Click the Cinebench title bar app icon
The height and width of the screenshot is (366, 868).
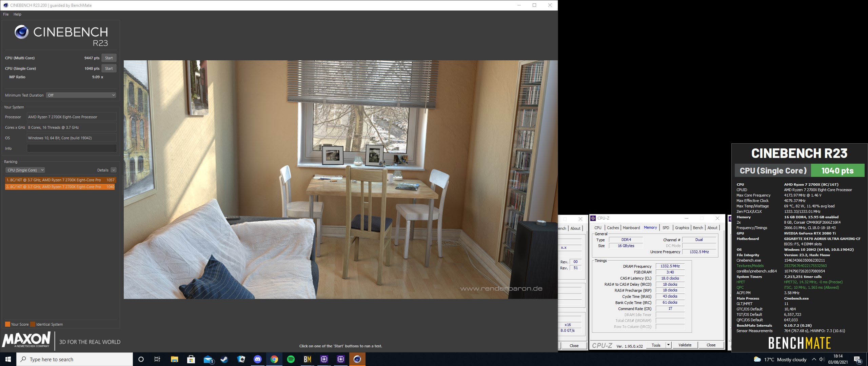(x=5, y=5)
